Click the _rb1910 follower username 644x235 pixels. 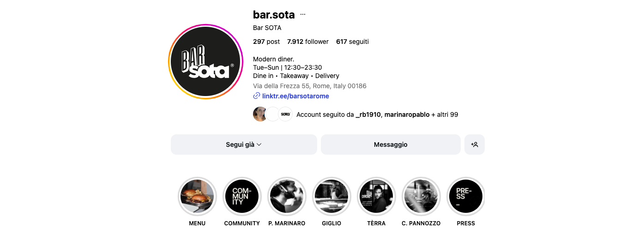click(368, 114)
